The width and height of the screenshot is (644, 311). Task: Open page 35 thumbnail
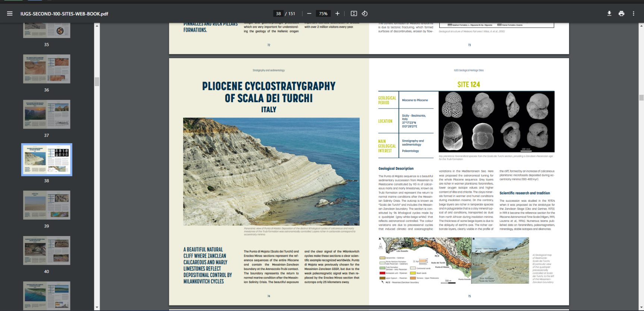(x=47, y=30)
